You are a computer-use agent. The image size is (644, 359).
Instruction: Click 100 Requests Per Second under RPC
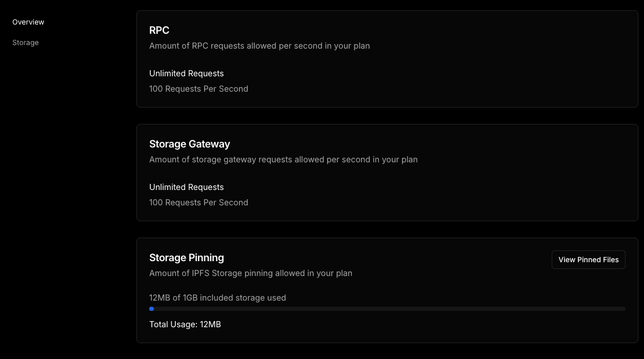tap(198, 89)
